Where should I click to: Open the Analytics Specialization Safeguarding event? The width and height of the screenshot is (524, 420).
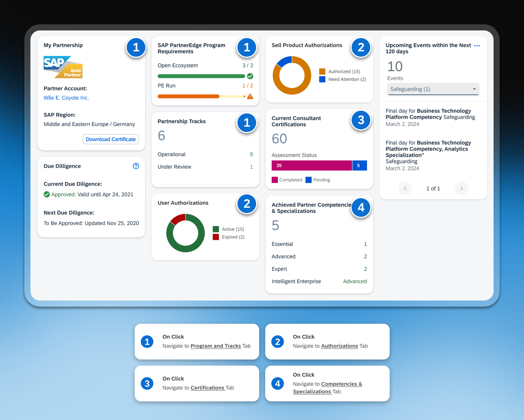(428, 156)
